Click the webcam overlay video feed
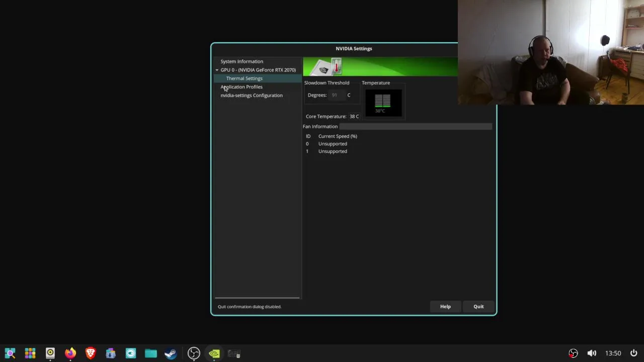This screenshot has height=362, width=644. [x=551, y=52]
